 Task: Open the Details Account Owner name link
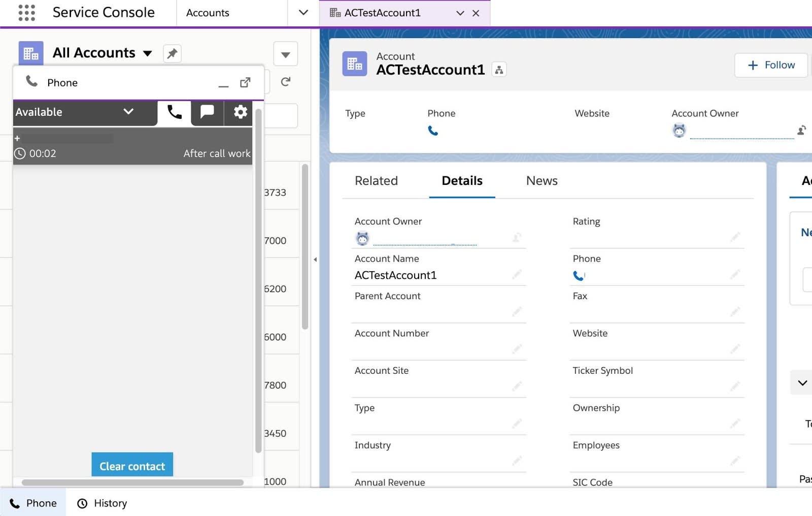coord(425,239)
